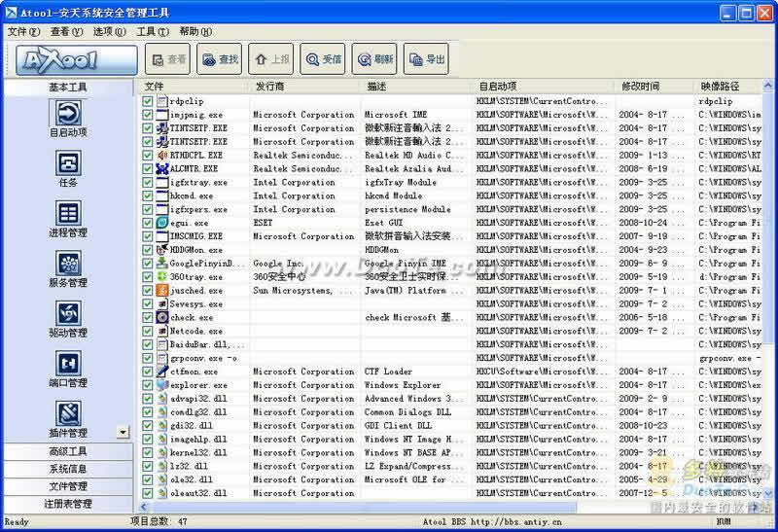Click the 上报 report toolbar button
This screenshot has height=532, width=778.
tap(271, 59)
